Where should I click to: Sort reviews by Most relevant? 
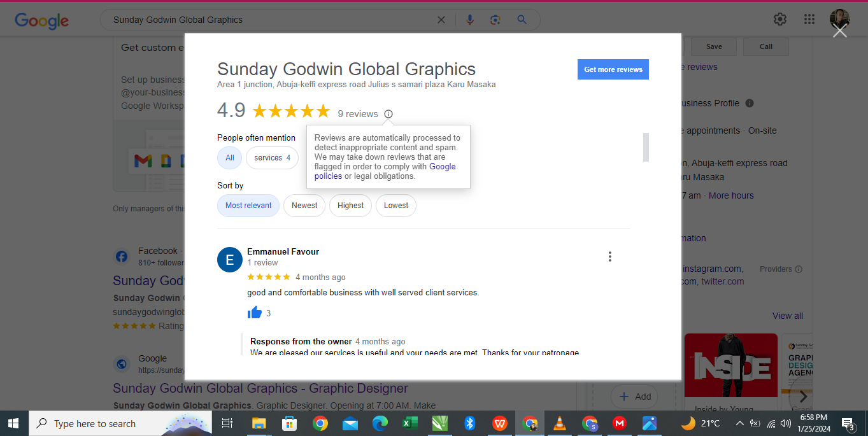(x=248, y=206)
